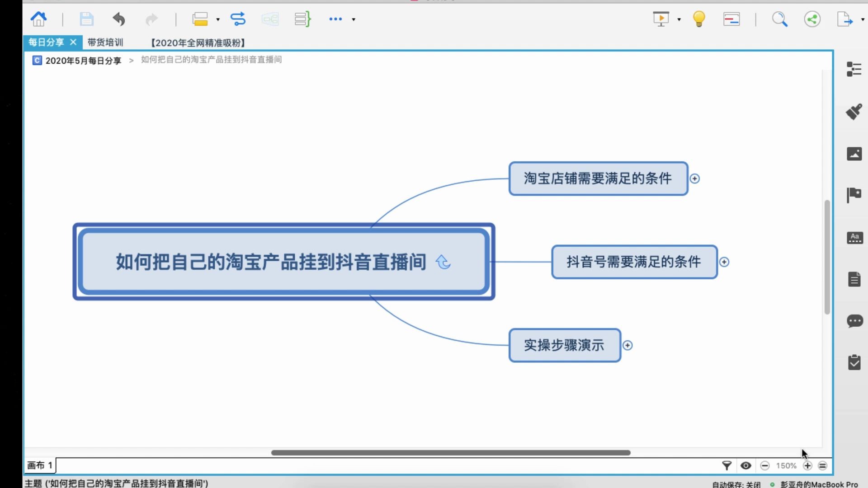Screen dimensions: 868x488
Task: Open the format brush panel
Action: (x=854, y=112)
